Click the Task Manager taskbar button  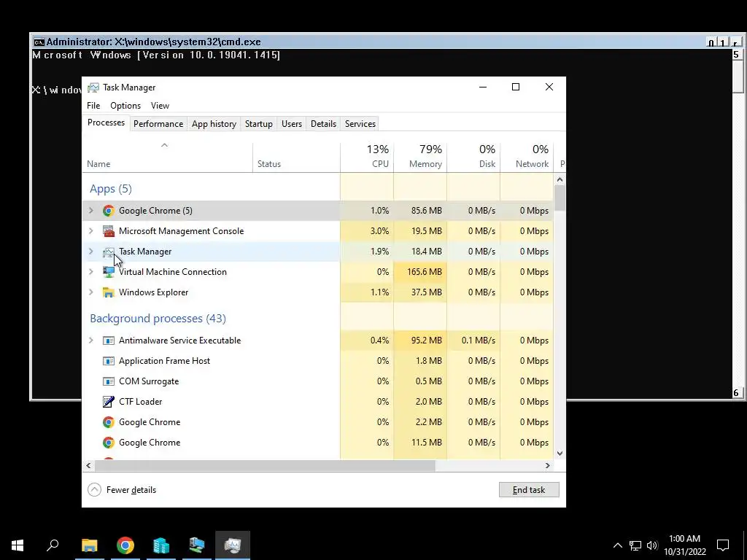(x=233, y=545)
